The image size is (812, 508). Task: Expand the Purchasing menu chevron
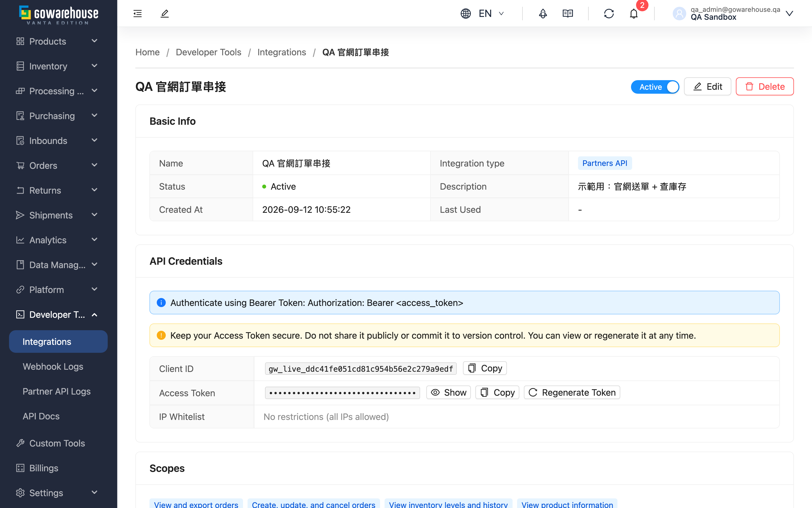95,115
